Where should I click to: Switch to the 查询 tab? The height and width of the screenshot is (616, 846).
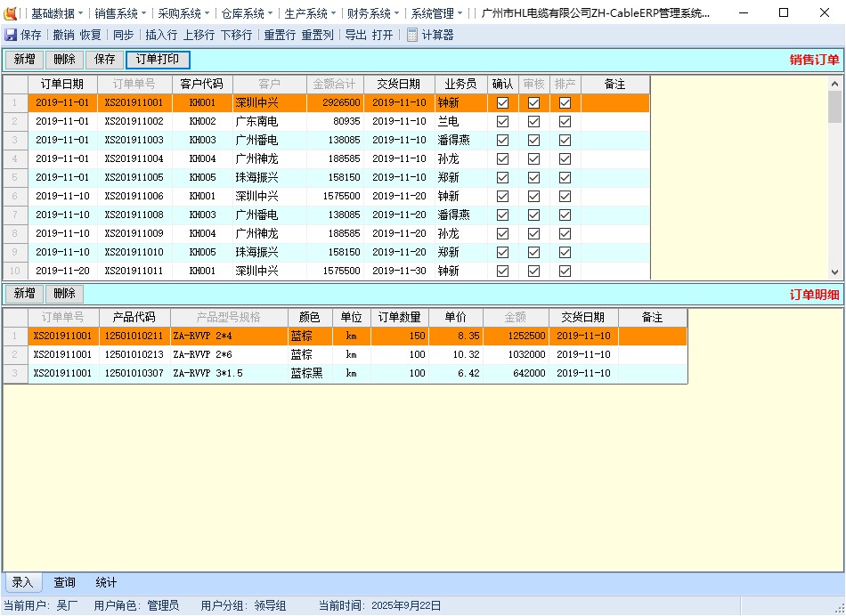tap(63, 582)
